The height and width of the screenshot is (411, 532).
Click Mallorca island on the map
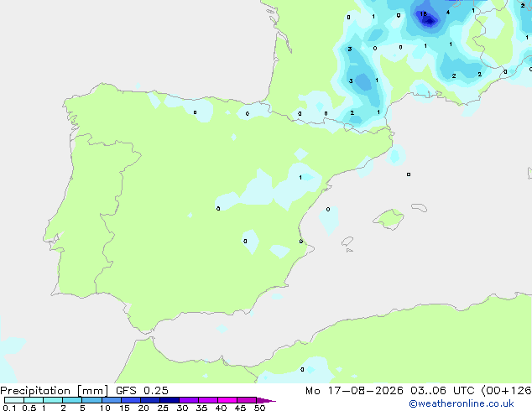(389, 219)
